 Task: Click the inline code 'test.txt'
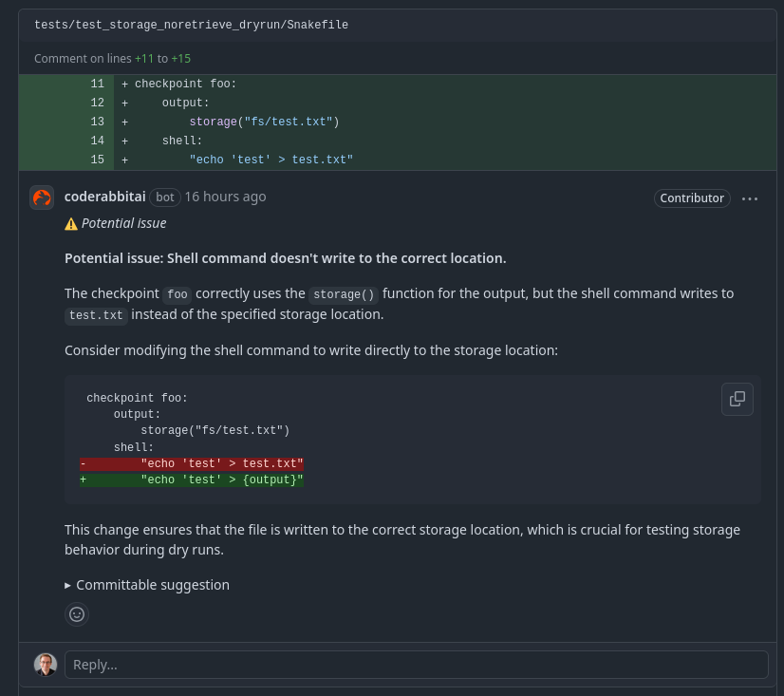coord(96,315)
